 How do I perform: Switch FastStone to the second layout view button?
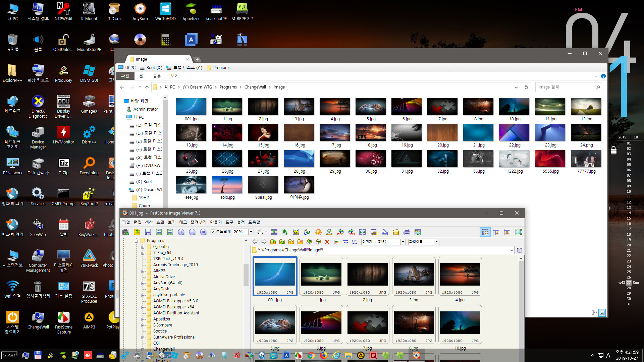[496, 232]
